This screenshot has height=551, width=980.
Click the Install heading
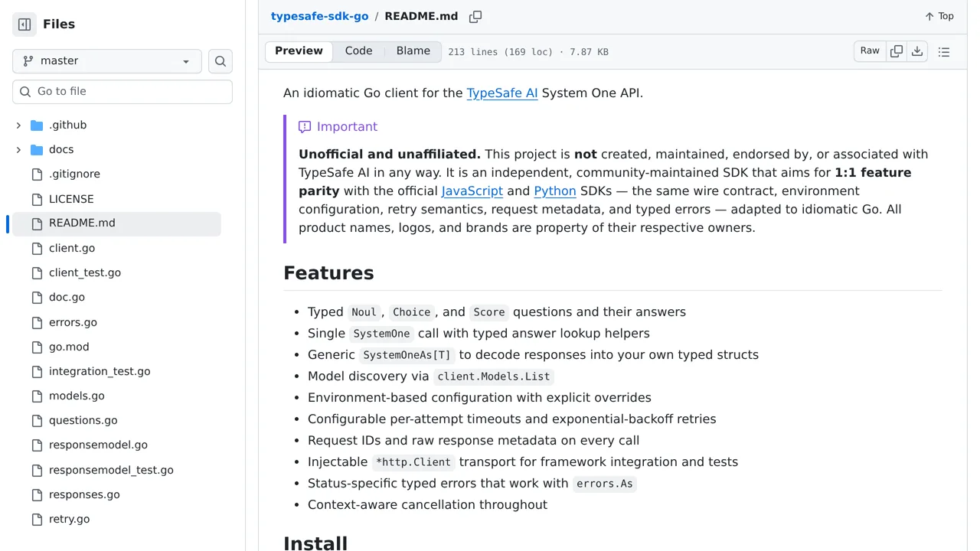click(315, 543)
